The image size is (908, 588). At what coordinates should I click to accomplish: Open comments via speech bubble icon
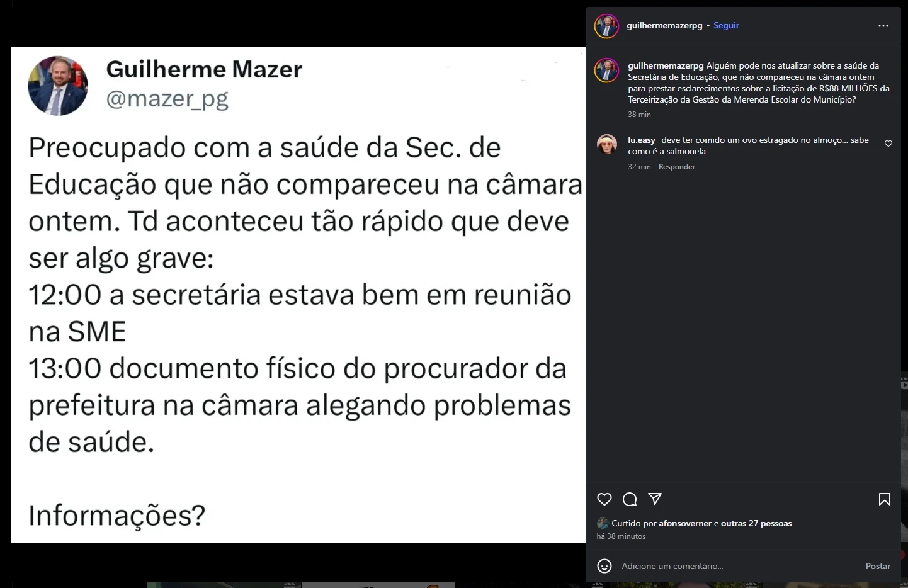click(630, 499)
